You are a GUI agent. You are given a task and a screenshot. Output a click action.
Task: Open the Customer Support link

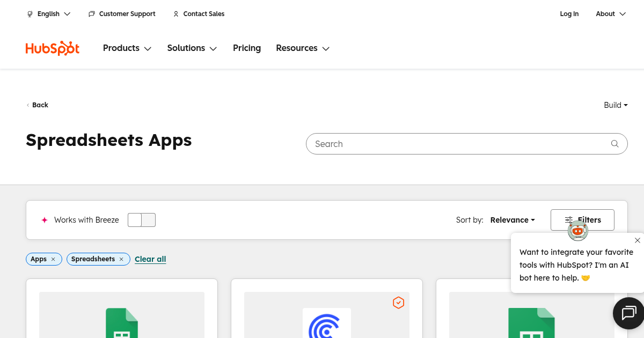coord(122,14)
